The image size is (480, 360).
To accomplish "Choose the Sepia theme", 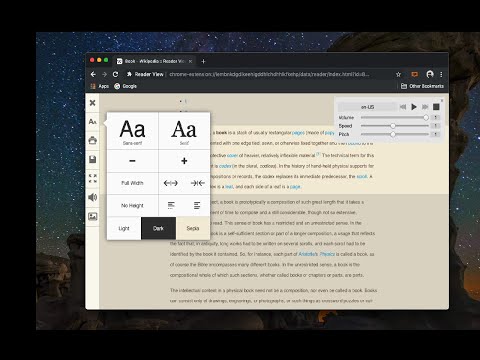I will (193, 228).
